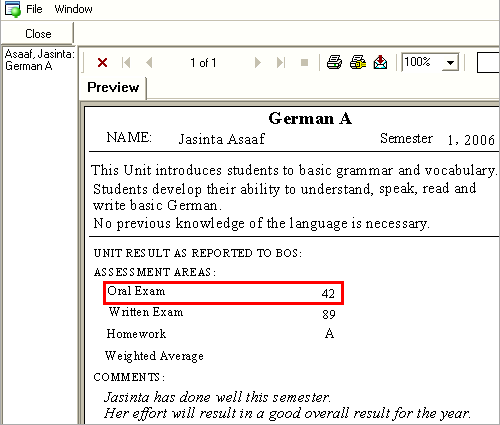Click the Written Exam score '89'

(x=329, y=314)
